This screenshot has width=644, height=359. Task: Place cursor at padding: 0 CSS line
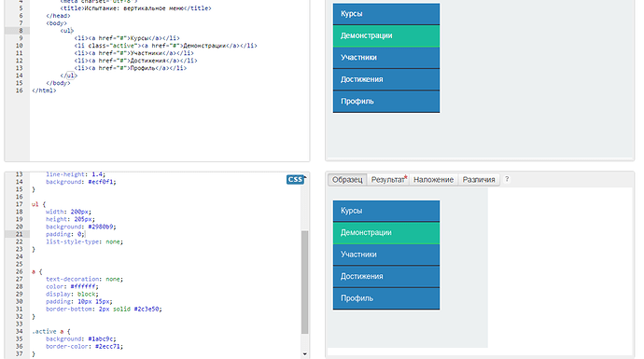(65, 234)
